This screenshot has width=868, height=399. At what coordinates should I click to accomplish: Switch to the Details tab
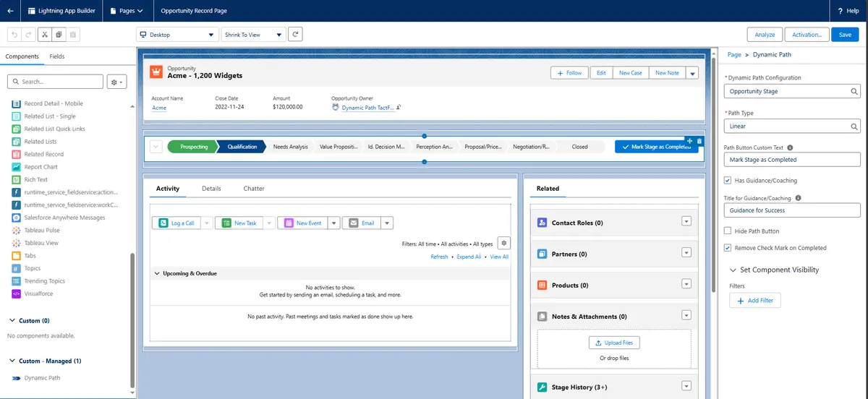(211, 189)
